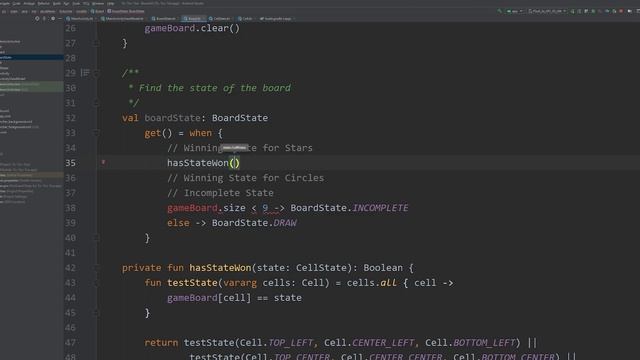Click 'vararg' keyword on line 43
Viewport: 640px width, 360px height.
240,283
